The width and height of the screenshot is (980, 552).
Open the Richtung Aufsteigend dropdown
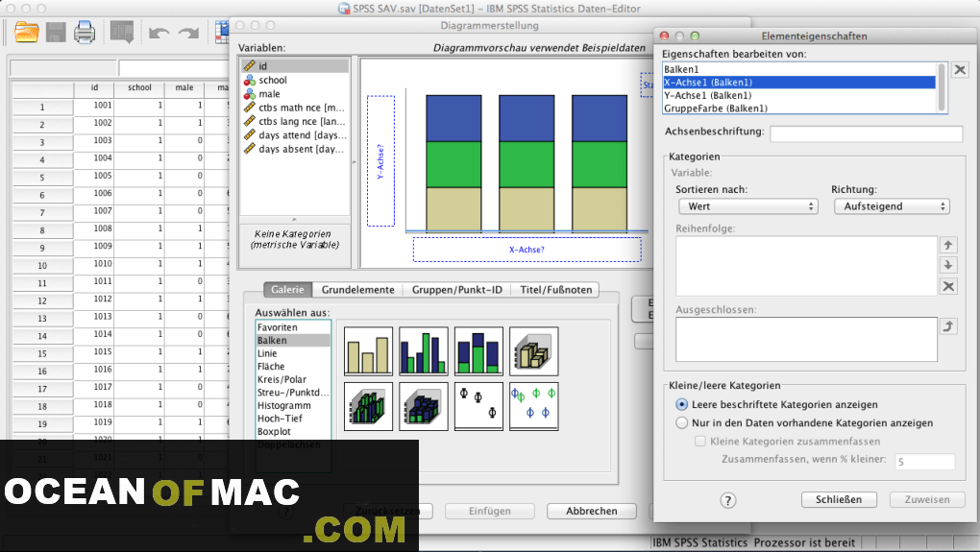892,206
